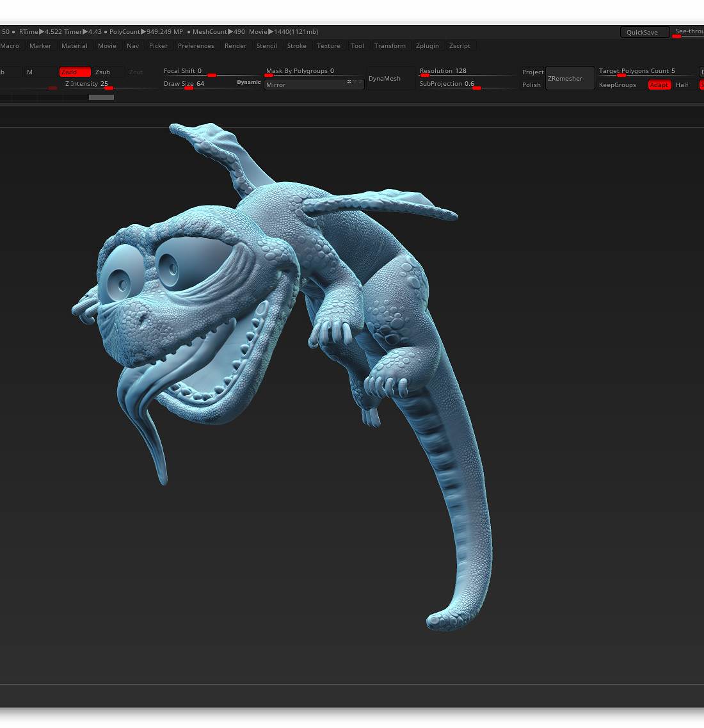Image resolution: width=704 pixels, height=728 pixels.
Task: Open the Movie menu
Action: [x=108, y=46]
